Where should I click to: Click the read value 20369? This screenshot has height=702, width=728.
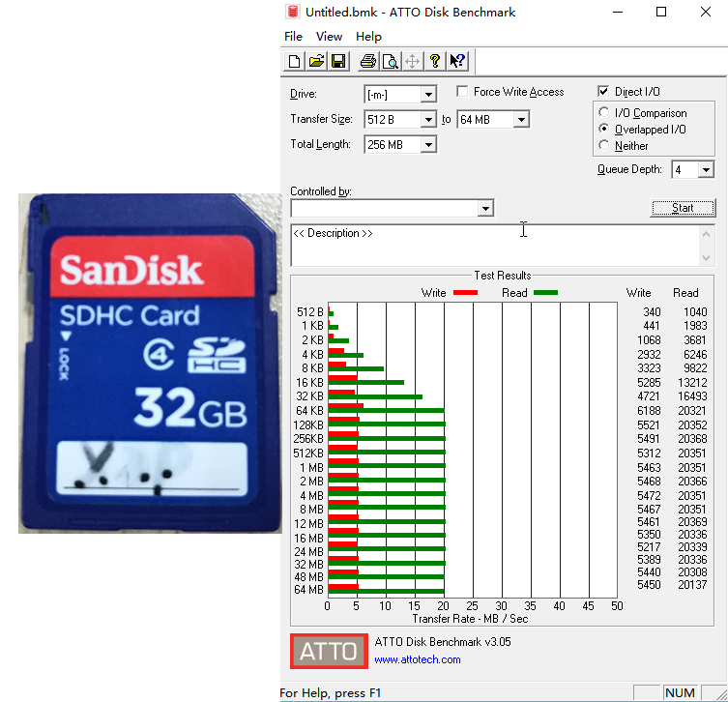(692, 522)
